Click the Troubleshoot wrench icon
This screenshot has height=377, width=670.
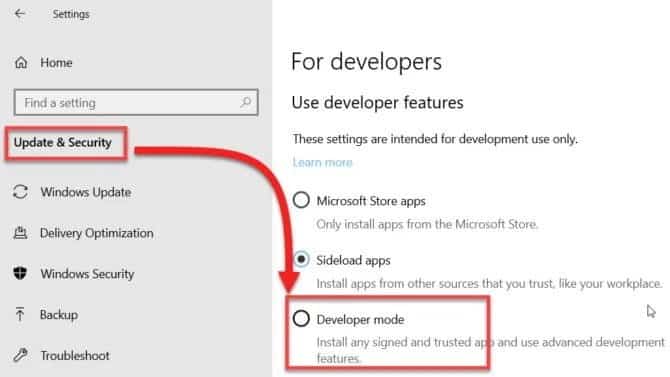(20, 355)
